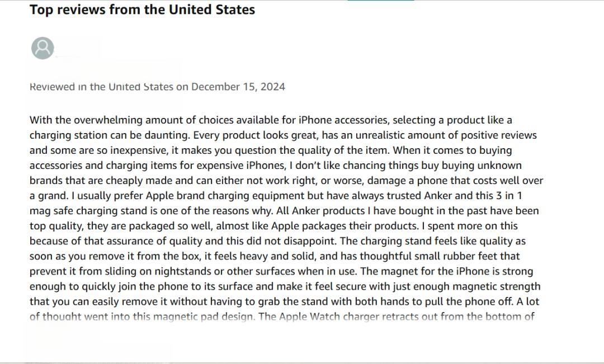Screen dimensions: 604x364
Task: Click the "Reviewed in the United States" text
Action: (101, 87)
